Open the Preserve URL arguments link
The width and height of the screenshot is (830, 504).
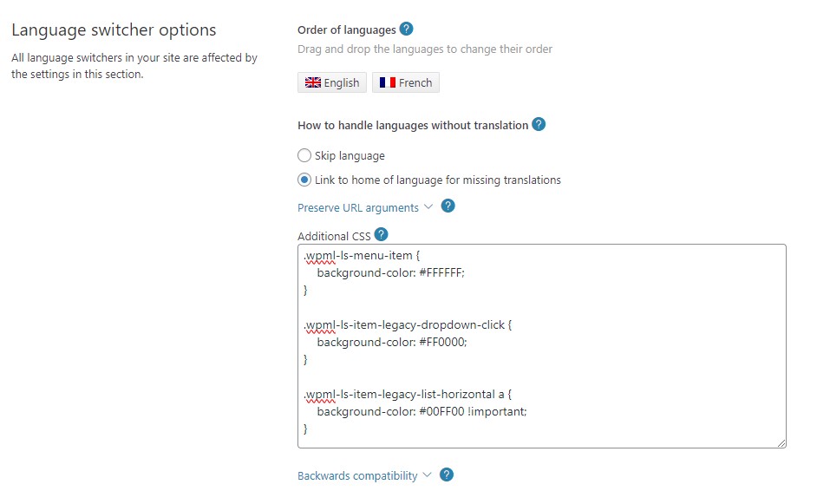tap(358, 207)
